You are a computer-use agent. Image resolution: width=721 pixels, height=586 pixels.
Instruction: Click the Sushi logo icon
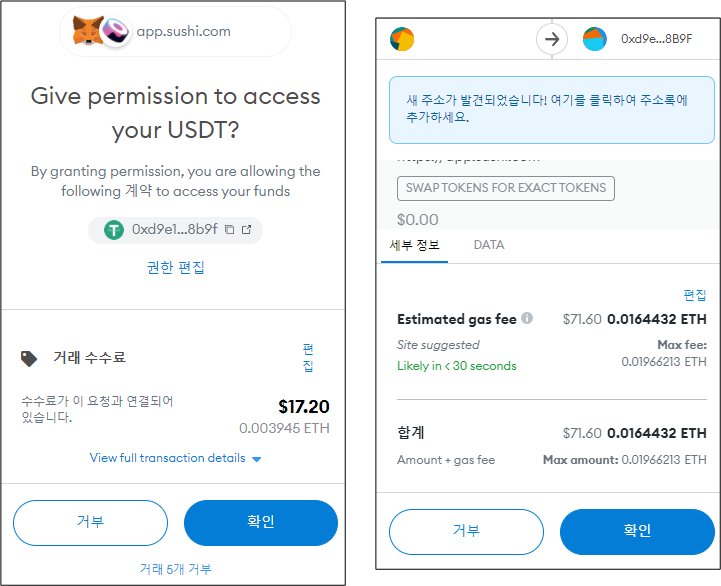pyautogui.click(x=115, y=32)
